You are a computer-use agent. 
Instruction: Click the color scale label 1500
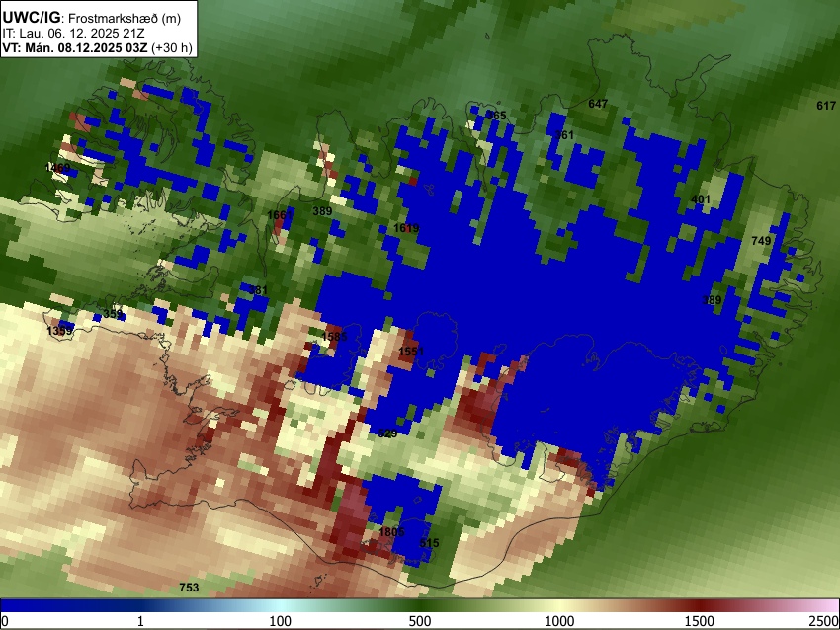[x=700, y=621]
